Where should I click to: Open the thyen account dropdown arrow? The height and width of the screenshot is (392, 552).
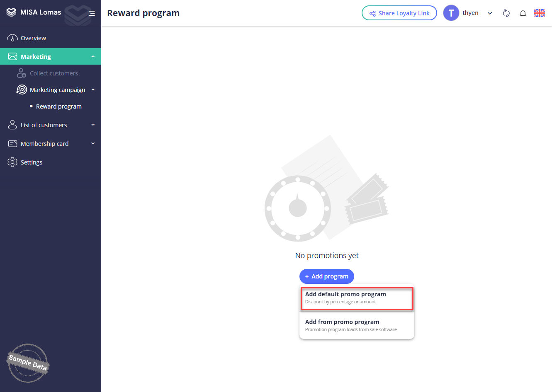pyautogui.click(x=490, y=13)
